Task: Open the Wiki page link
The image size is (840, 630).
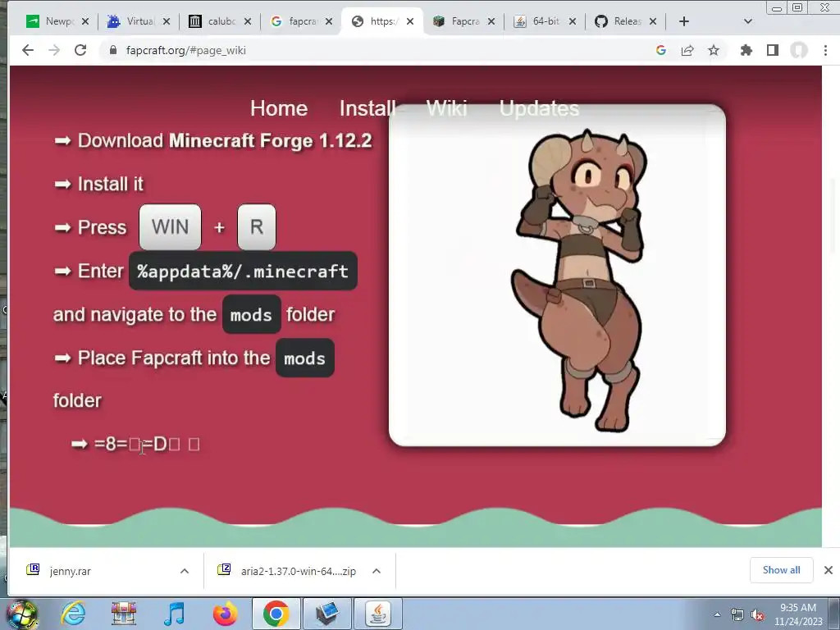Action: pyautogui.click(x=447, y=108)
